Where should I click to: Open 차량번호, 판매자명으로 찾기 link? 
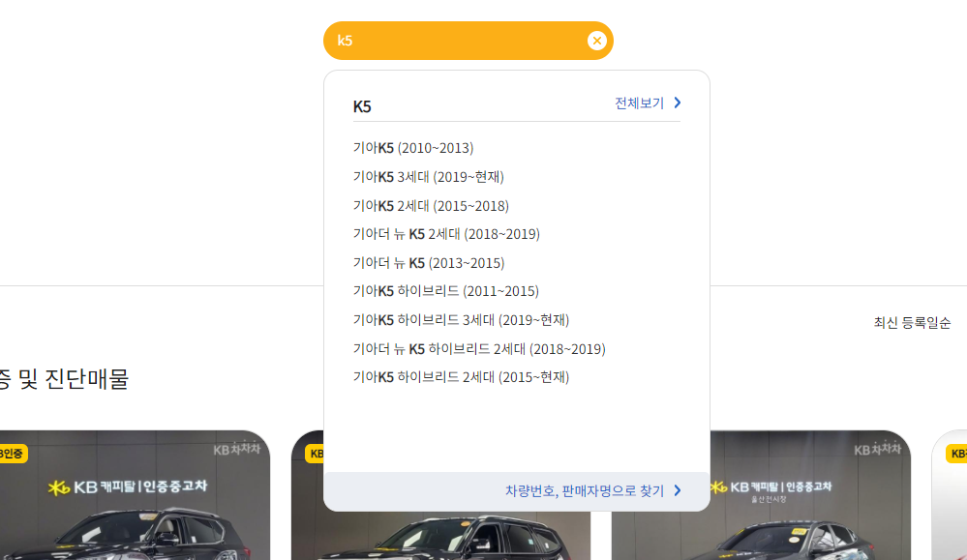[x=584, y=491]
